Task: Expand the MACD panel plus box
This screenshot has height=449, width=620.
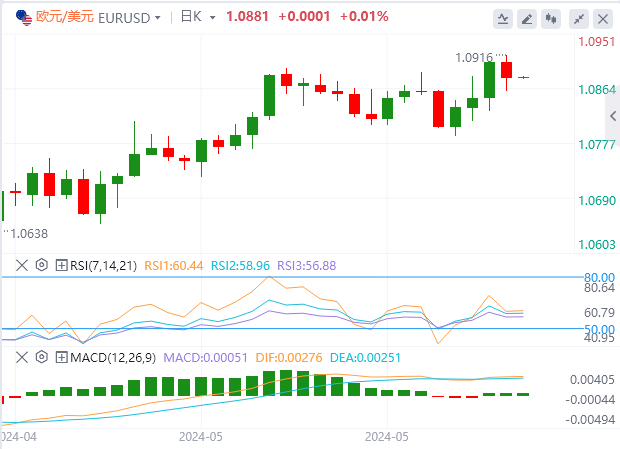Action: coord(61,358)
